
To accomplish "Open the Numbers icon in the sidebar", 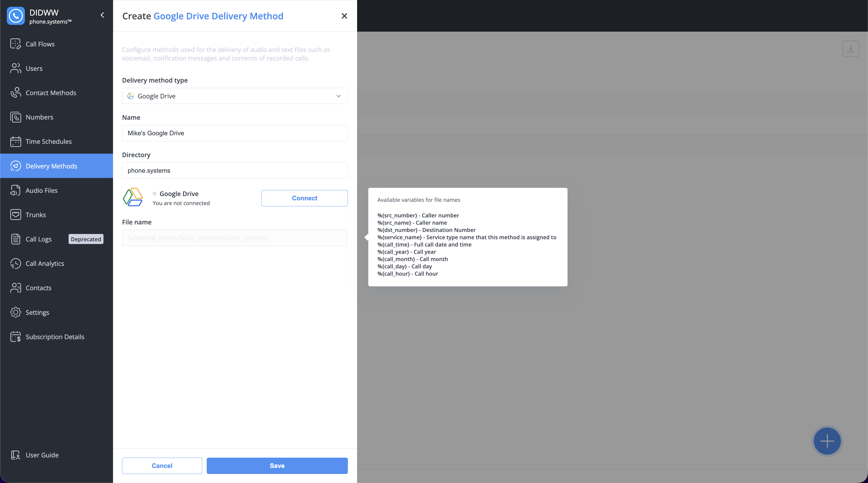I will click(16, 117).
